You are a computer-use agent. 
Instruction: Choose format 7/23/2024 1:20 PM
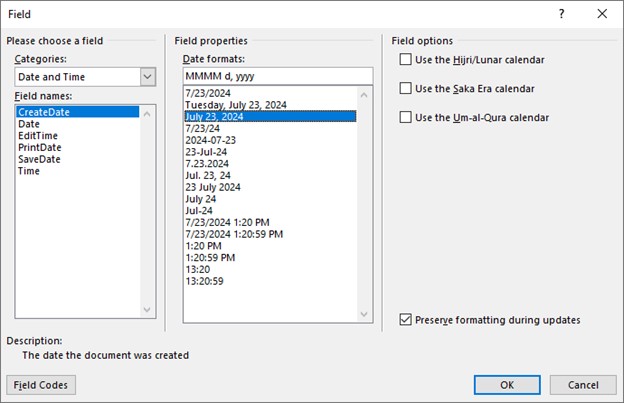(270, 222)
